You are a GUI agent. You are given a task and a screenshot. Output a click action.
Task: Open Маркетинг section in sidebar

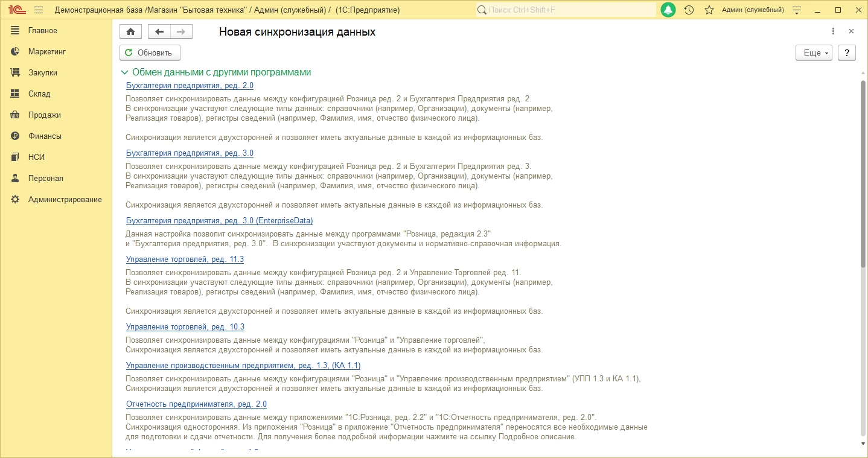(47, 52)
